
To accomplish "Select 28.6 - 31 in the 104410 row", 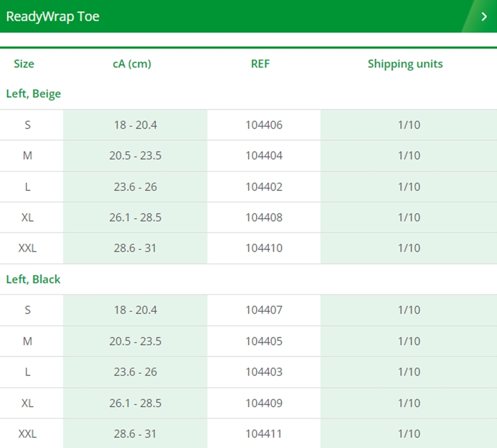I will (x=135, y=248).
